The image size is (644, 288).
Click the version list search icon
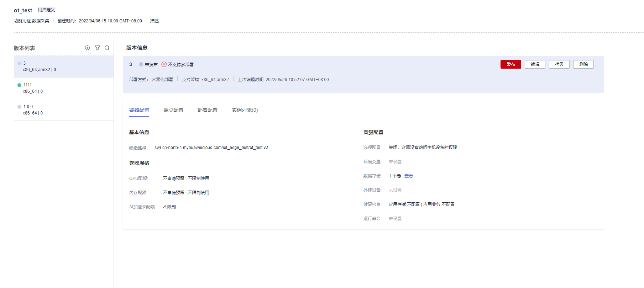[x=107, y=48]
